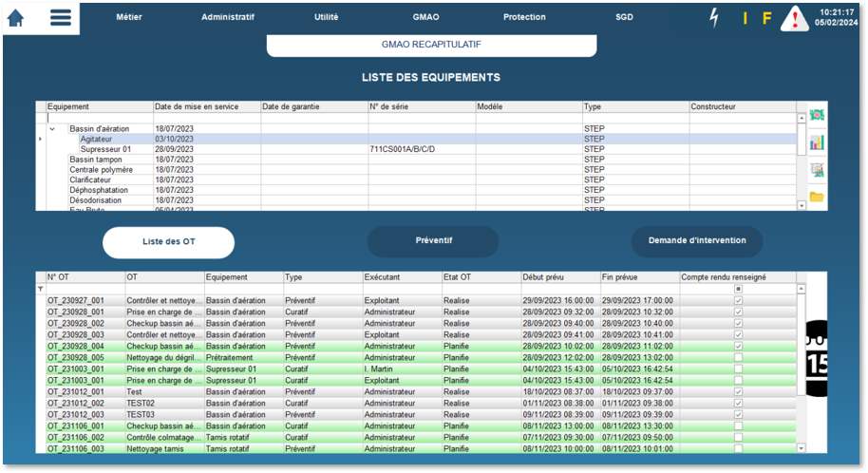The width and height of the screenshot is (868, 473).
Task: Click the OT list vertical scrollbar thumb
Action: point(801,345)
